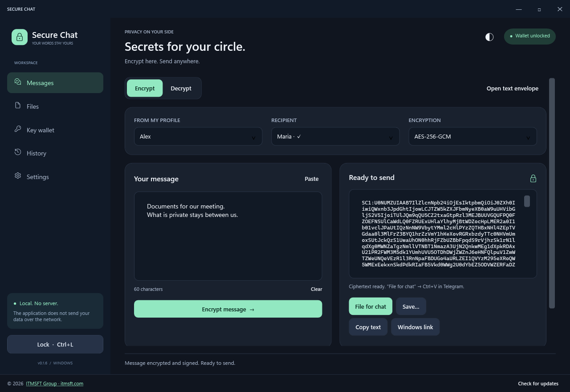Click inside the ciphertext output box

[x=443, y=234]
